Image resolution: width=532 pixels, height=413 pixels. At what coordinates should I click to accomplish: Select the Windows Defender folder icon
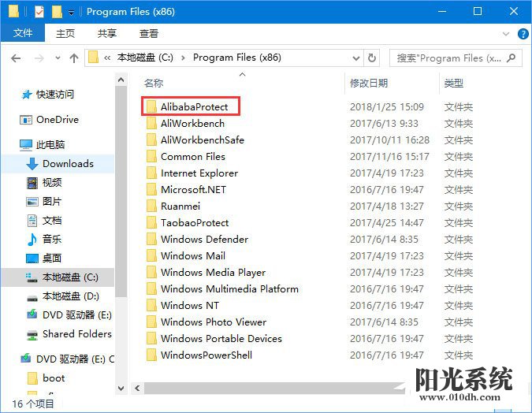click(151, 240)
